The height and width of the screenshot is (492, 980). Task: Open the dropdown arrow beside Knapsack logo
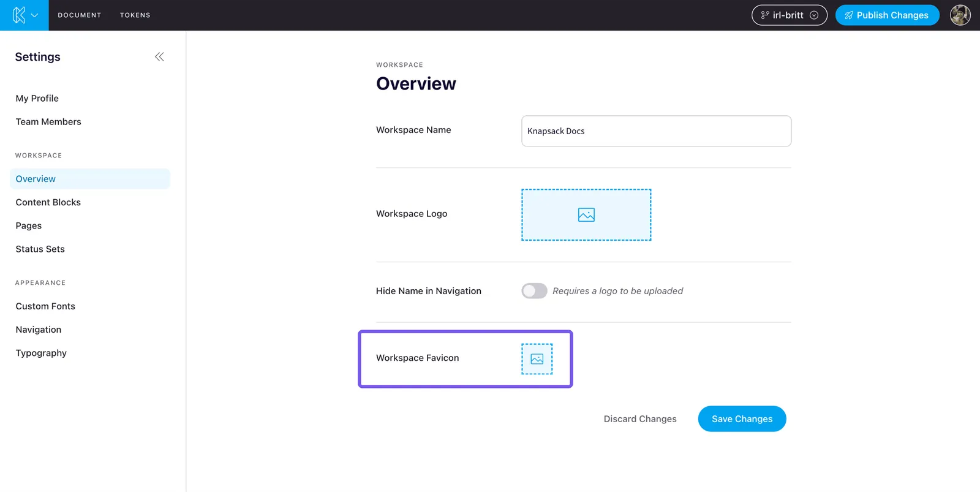pos(35,15)
